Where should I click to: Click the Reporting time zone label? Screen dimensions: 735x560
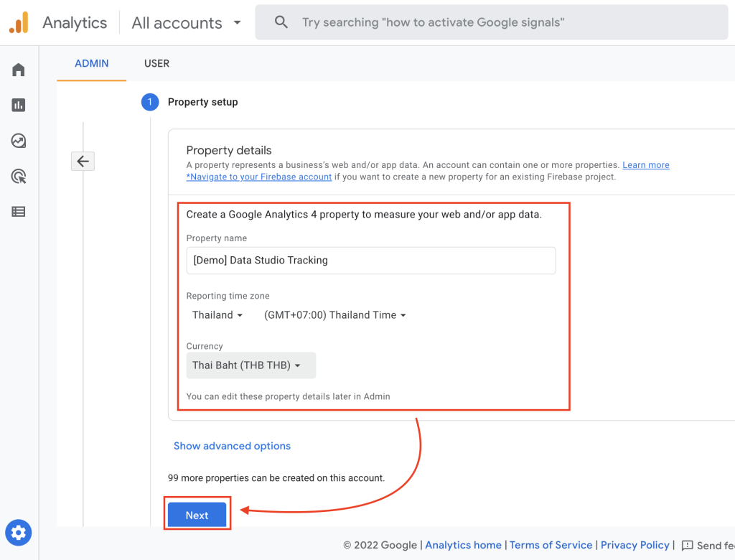(228, 296)
